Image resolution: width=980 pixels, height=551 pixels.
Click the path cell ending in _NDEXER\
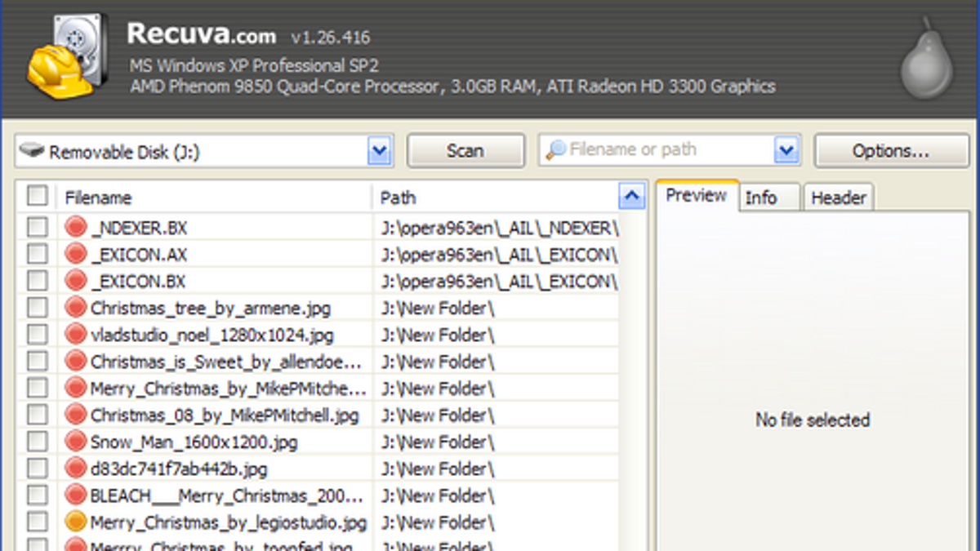pyautogui.click(x=499, y=228)
